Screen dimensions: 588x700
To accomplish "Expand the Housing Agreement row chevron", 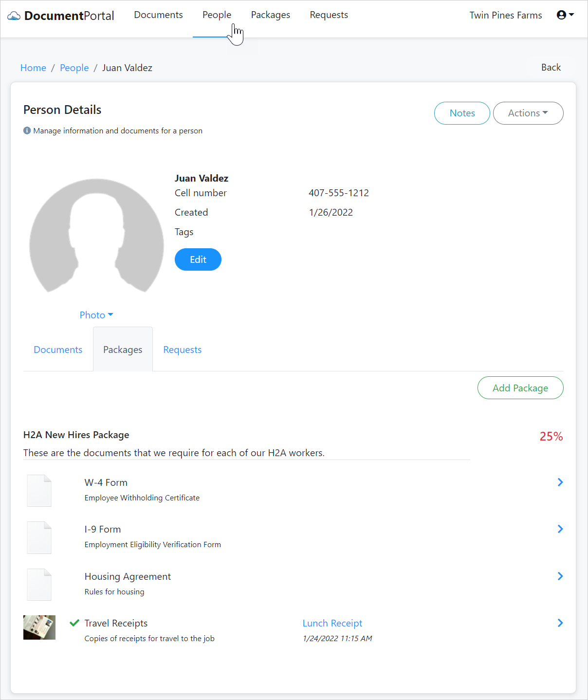I will pos(560,576).
